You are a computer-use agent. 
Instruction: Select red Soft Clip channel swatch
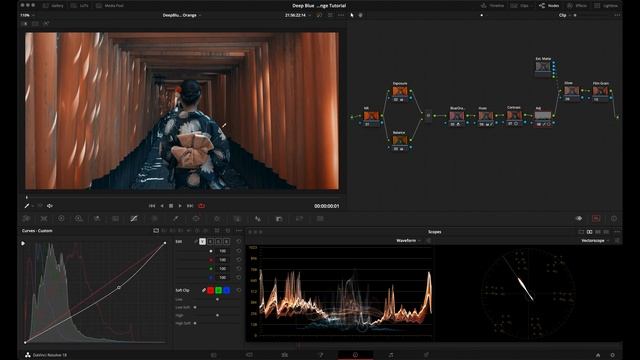tap(211, 290)
